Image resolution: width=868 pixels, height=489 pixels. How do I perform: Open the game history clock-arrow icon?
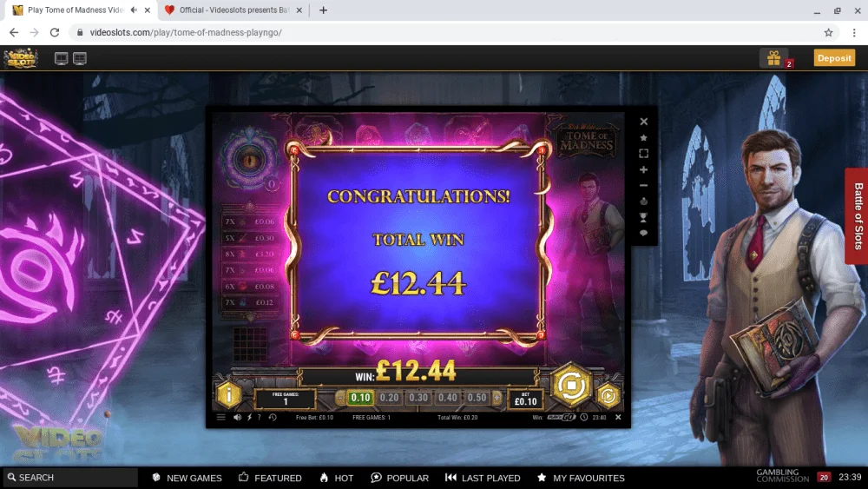(273, 417)
